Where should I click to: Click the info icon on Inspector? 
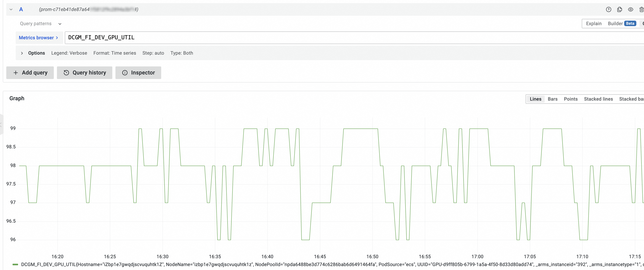coord(125,73)
